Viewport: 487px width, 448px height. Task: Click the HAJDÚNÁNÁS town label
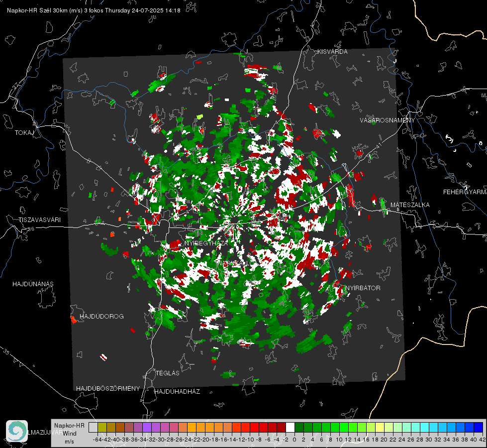click(x=33, y=284)
